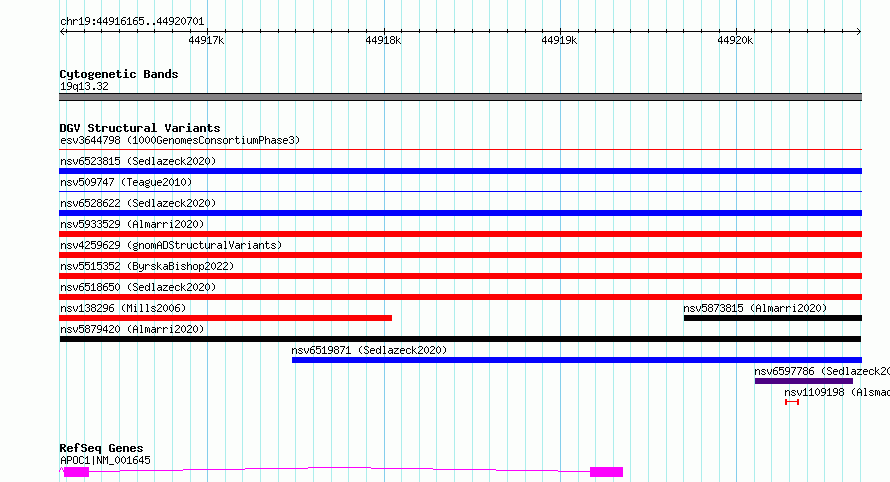Click the right arrowhead of the ruler

(x=858, y=31)
